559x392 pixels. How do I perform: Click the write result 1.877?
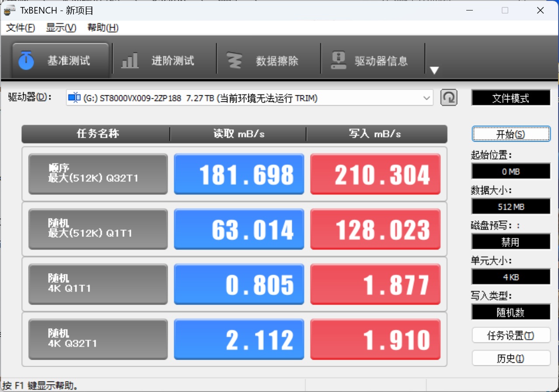(375, 284)
